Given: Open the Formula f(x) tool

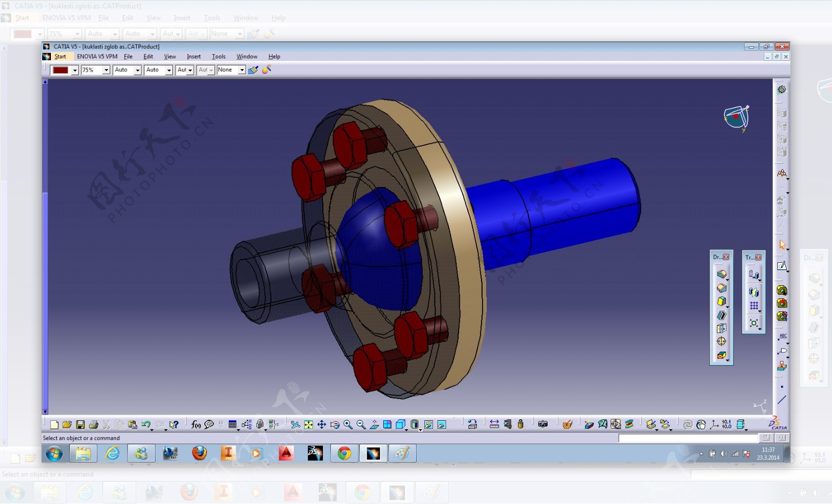Looking at the screenshot, I should click(x=196, y=425).
